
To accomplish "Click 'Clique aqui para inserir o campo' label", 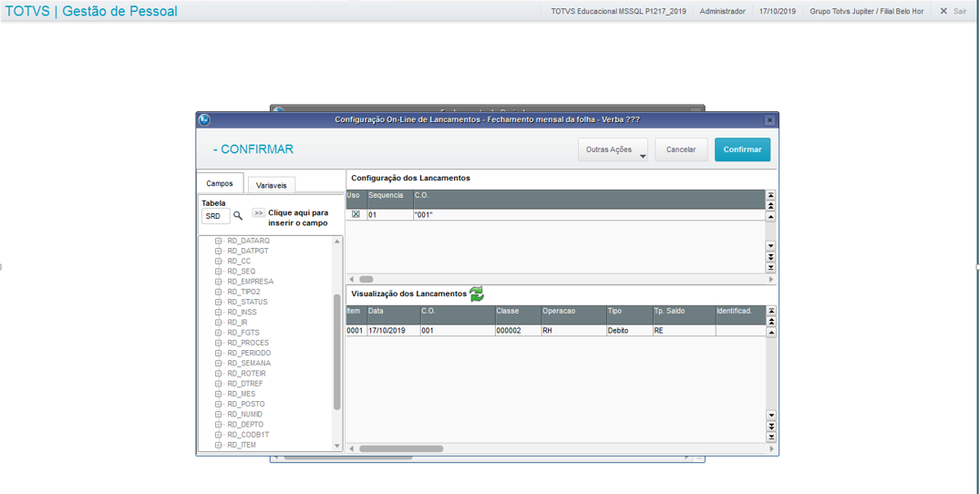I will pyautogui.click(x=298, y=218).
